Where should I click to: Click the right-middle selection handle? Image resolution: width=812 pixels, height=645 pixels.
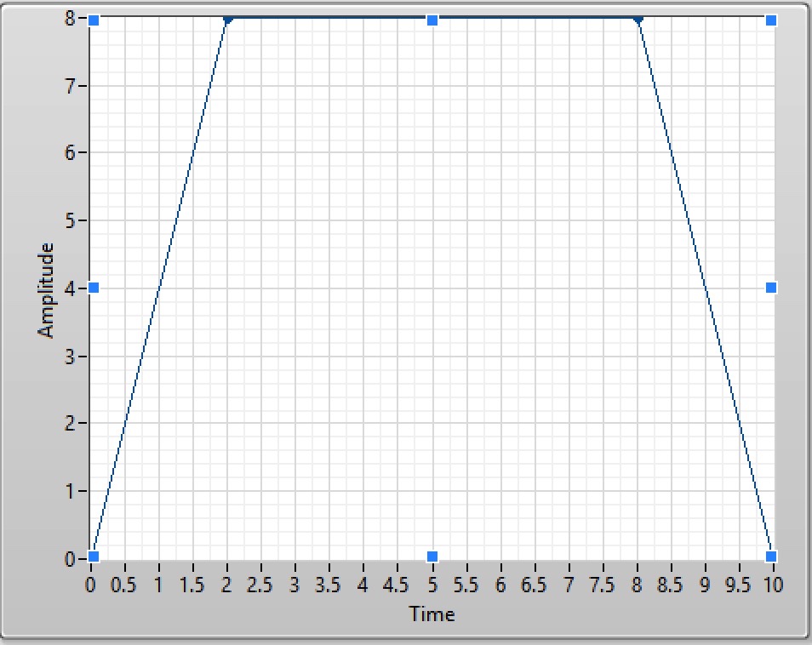coord(771,288)
